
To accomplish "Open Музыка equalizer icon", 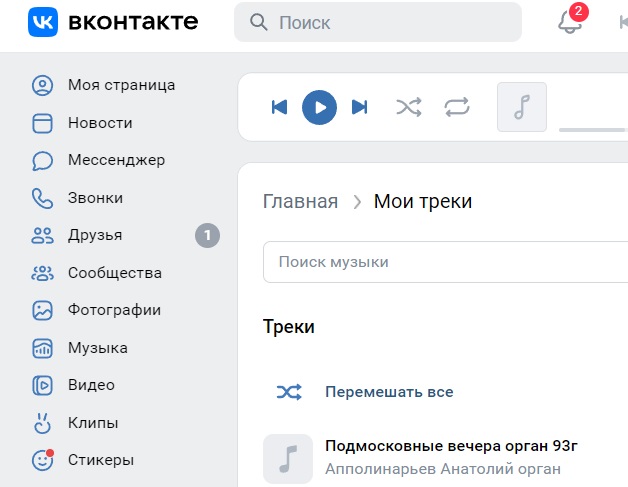I will click(42, 348).
